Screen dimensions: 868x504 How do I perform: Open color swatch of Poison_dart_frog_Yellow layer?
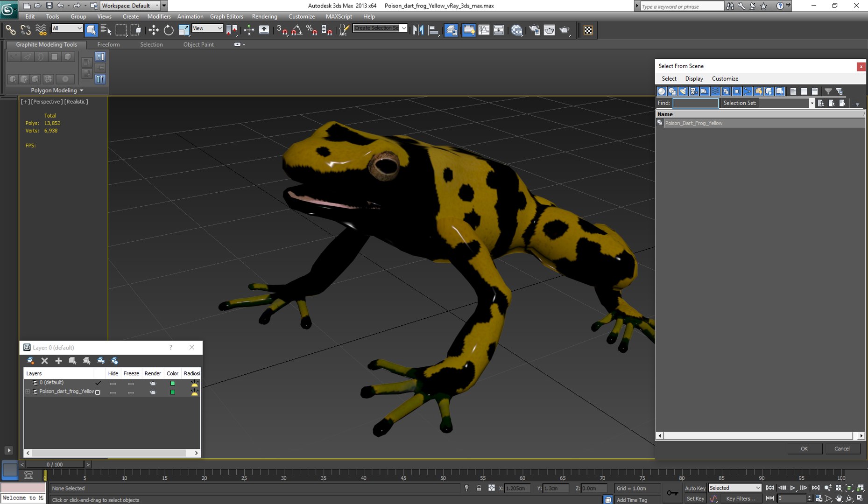[172, 392]
